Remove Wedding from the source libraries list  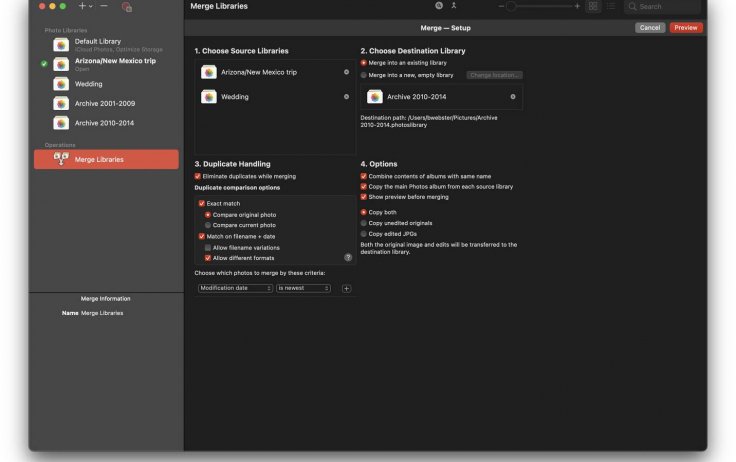click(x=346, y=97)
